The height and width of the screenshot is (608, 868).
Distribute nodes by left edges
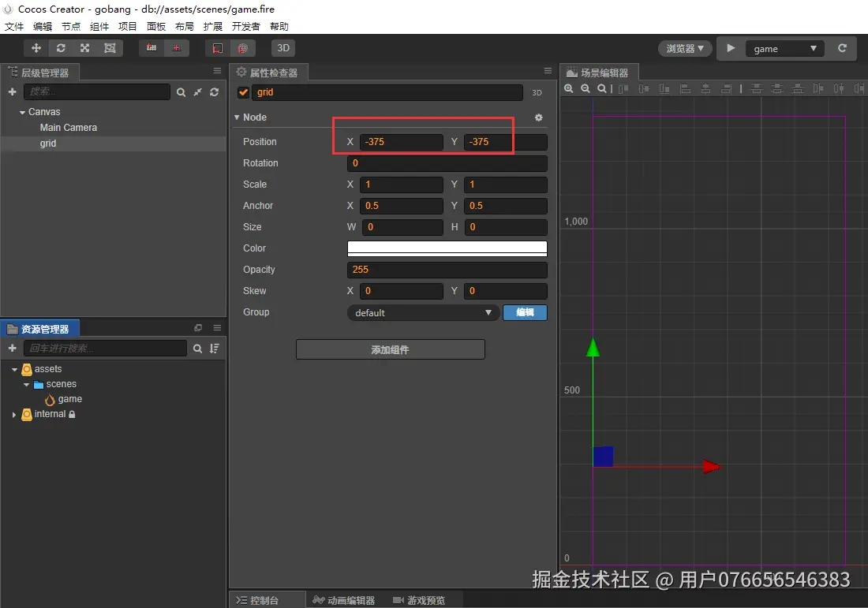[x=819, y=88]
